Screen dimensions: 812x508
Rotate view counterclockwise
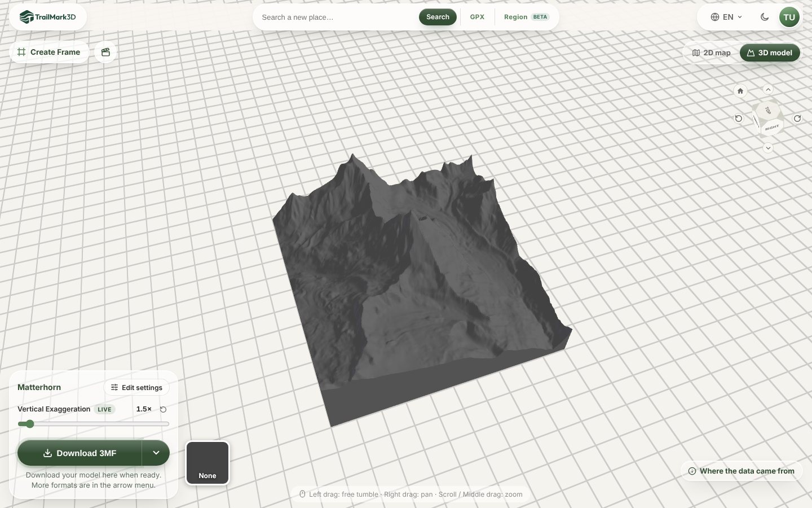739,119
